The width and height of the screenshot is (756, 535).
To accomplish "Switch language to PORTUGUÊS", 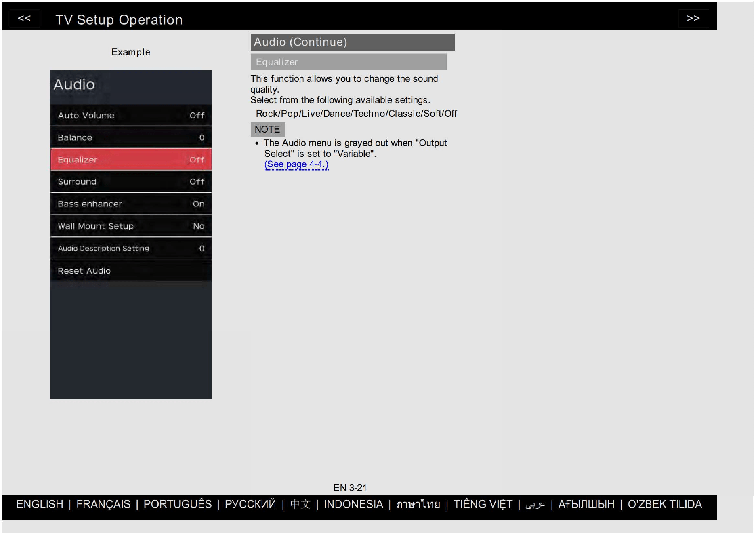I will click(178, 504).
